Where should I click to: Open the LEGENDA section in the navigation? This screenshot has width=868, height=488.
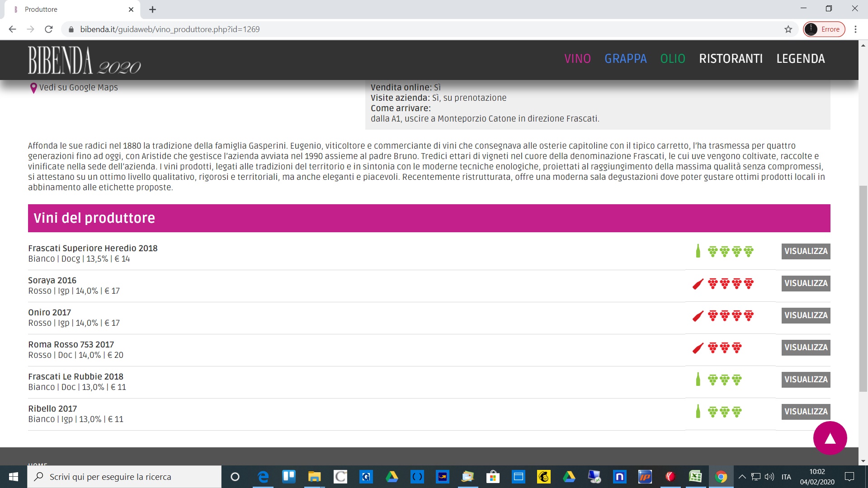[801, 59]
